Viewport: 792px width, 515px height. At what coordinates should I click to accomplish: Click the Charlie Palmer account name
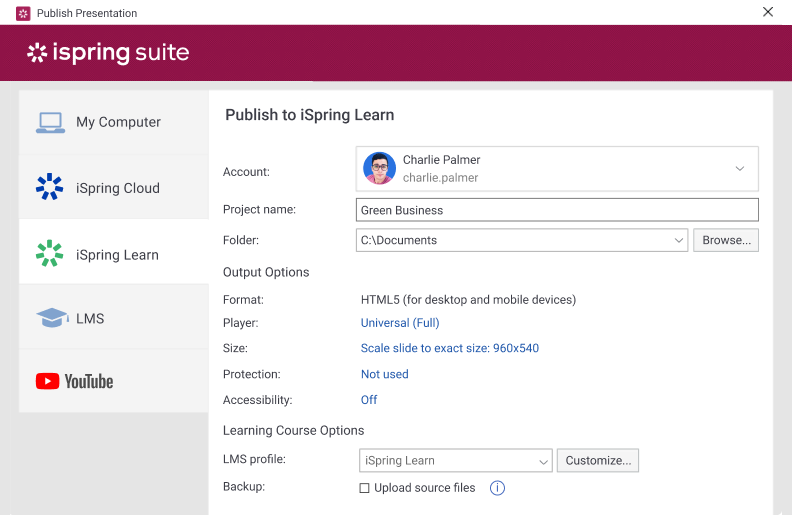pos(441,160)
